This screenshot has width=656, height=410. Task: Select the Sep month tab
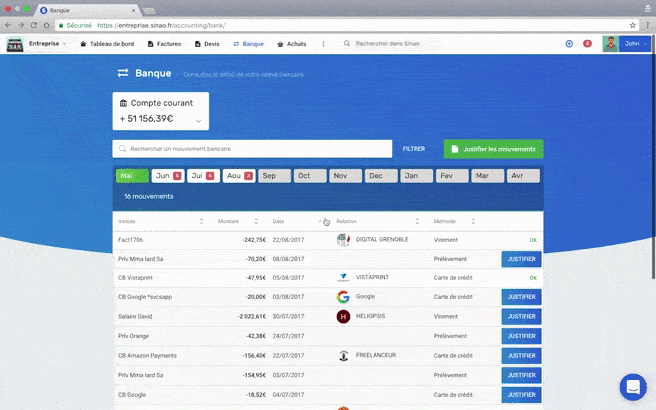(x=274, y=176)
